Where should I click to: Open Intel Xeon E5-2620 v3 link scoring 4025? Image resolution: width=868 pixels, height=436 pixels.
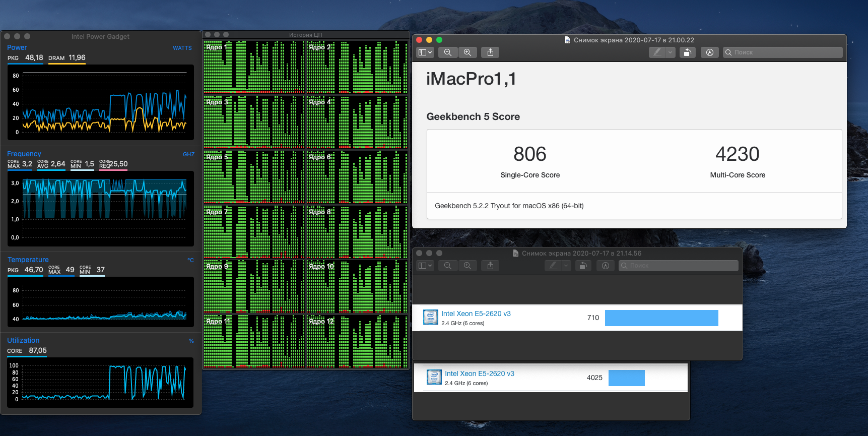480,373
